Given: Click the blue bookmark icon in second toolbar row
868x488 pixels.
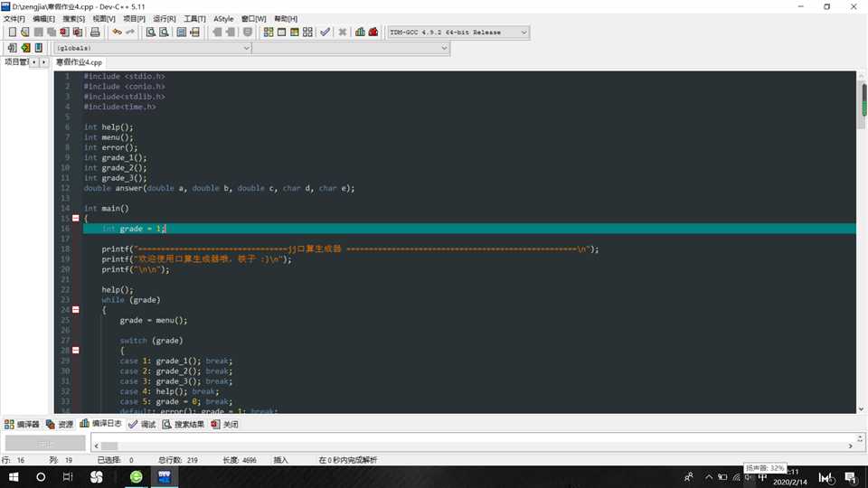Looking at the screenshot, I should (x=39, y=48).
